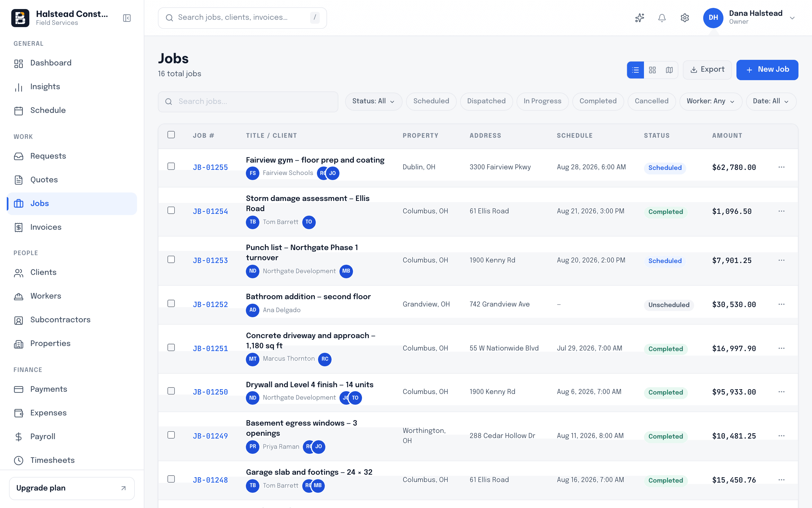Open row actions for JB-01252
This screenshot has height=508, width=812.
(x=782, y=304)
